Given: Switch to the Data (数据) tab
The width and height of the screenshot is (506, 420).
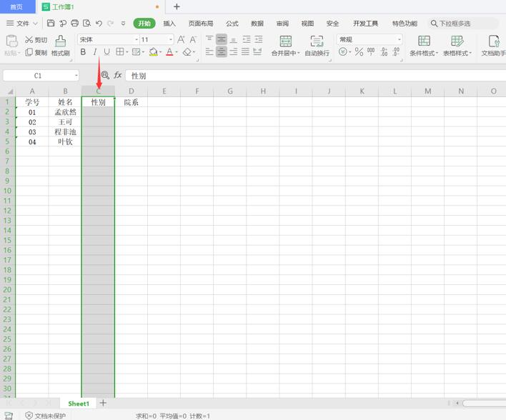Looking at the screenshot, I should coord(257,24).
